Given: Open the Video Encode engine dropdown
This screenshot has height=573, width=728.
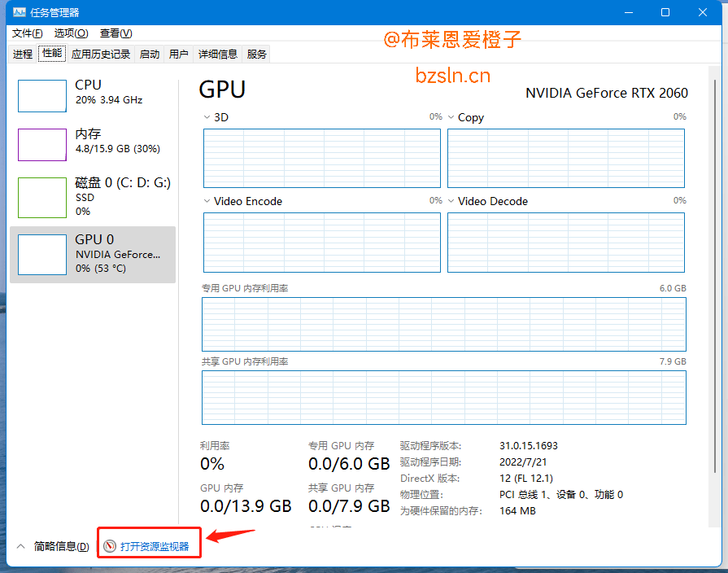Looking at the screenshot, I should (x=207, y=201).
